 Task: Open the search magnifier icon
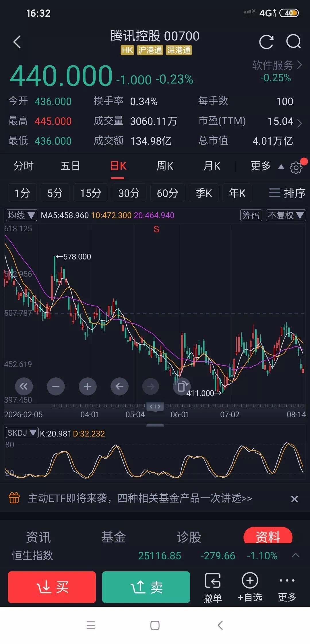294,42
